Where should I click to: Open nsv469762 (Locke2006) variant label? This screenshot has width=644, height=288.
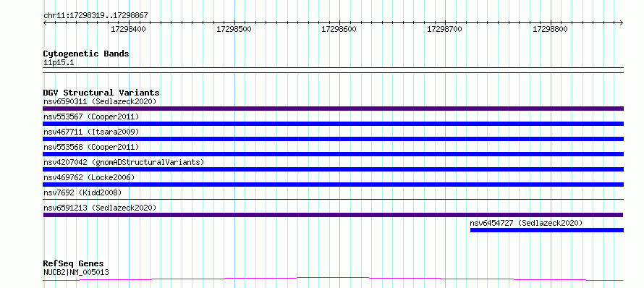[x=89, y=177]
